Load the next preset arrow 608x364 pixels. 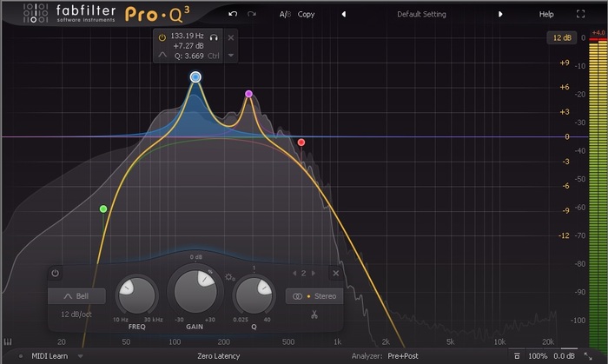[x=500, y=15]
